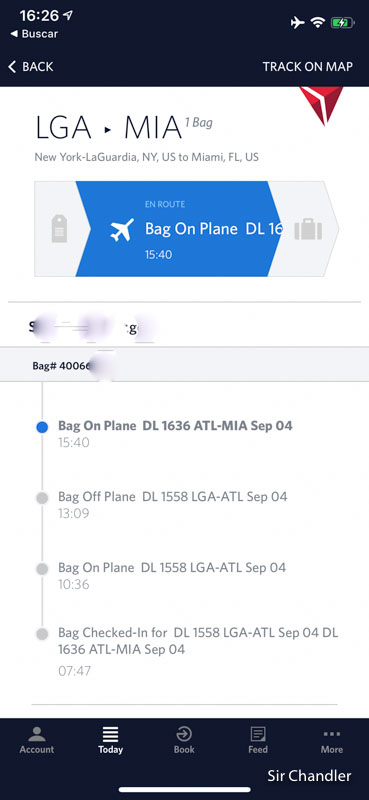Tap the bag tag icon in progress bar
Screen dimensions: 369x800
pyautogui.click(x=59, y=229)
